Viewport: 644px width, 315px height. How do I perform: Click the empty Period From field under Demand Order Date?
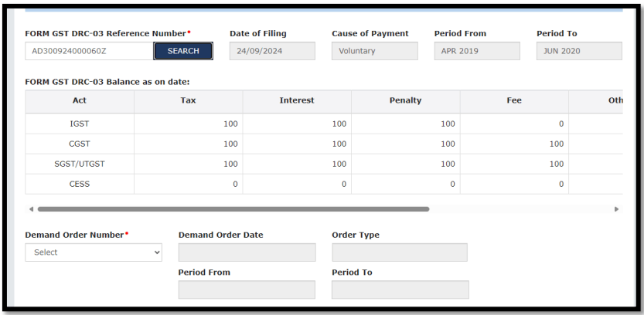point(247,290)
